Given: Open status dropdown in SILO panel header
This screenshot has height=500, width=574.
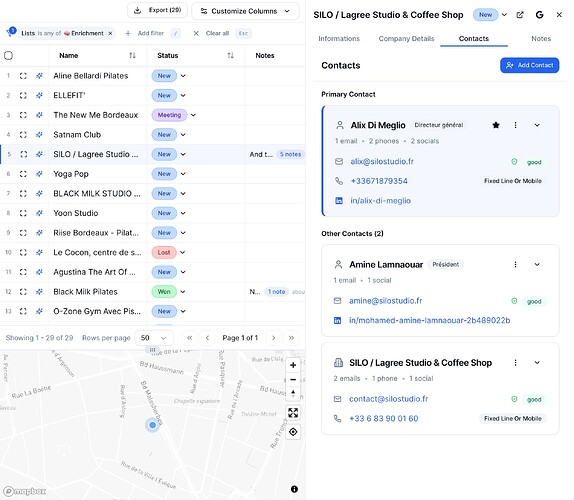Looking at the screenshot, I should (504, 15).
